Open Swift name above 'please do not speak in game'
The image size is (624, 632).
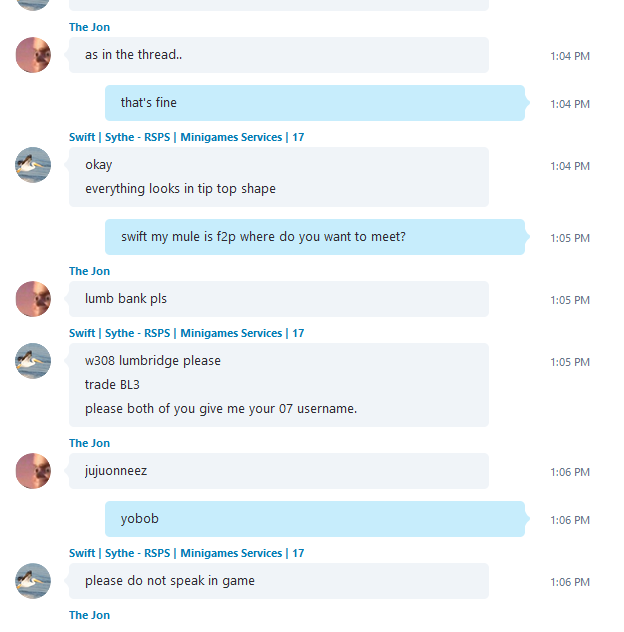(187, 553)
